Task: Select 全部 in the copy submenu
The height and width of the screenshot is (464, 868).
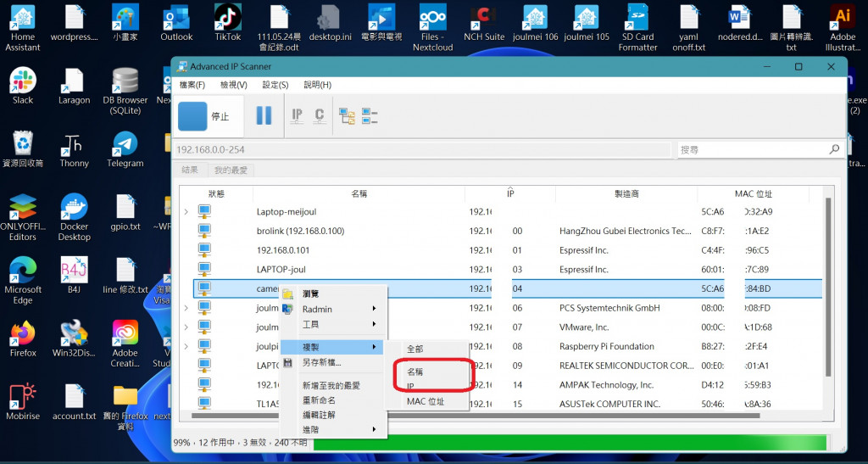Action: pos(427,349)
